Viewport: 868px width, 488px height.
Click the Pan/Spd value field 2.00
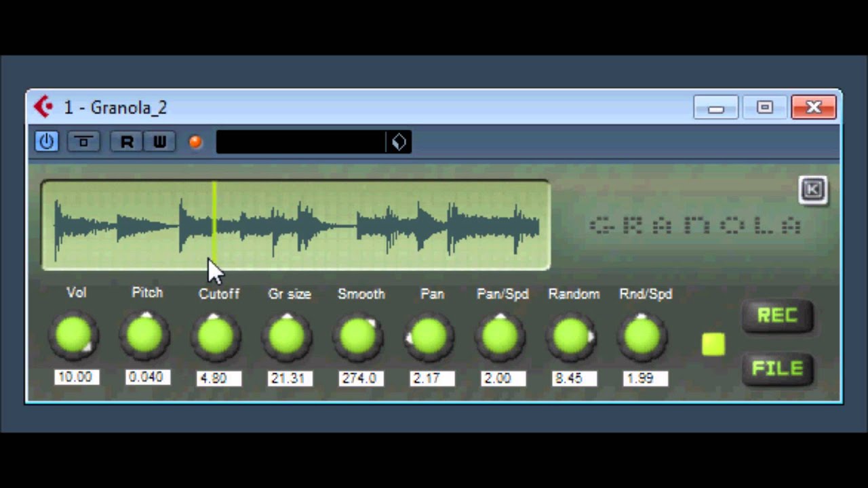pyautogui.click(x=503, y=378)
